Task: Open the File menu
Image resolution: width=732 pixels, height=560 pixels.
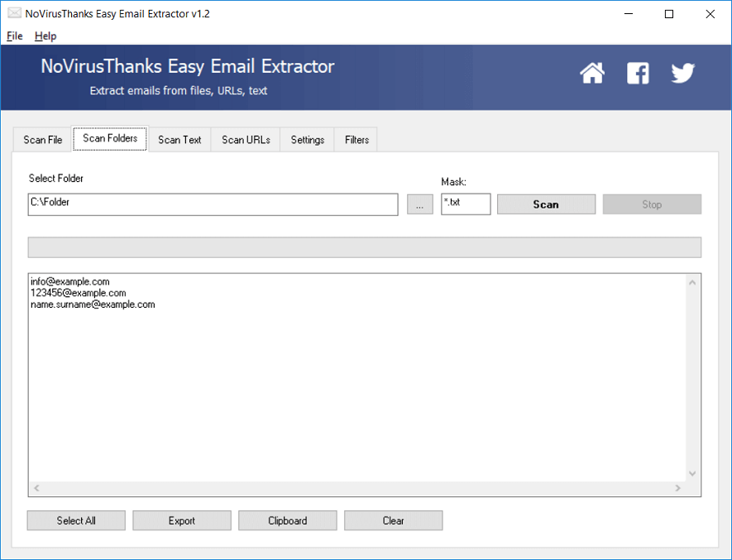Action: [14, 36]
